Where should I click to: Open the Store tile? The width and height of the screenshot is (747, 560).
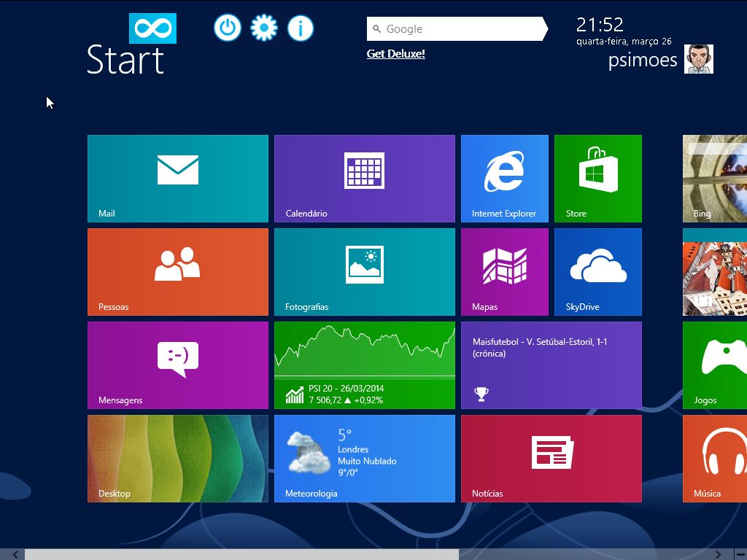coord(598,179)
